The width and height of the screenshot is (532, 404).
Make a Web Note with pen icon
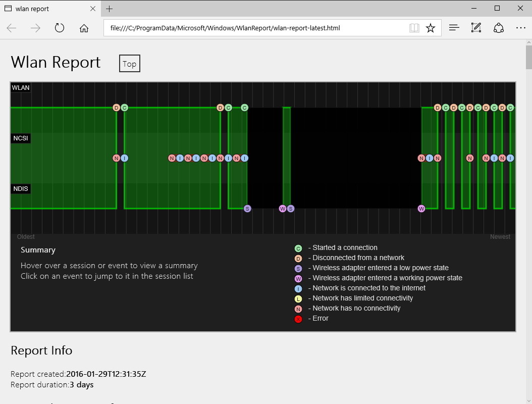476,28
